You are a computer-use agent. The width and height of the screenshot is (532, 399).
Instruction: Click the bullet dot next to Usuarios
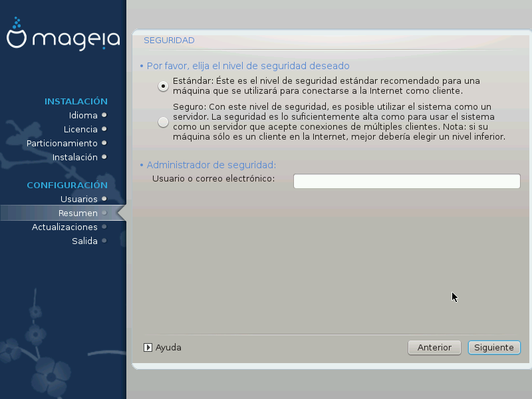pyautogui.click(x=104, y=199)
